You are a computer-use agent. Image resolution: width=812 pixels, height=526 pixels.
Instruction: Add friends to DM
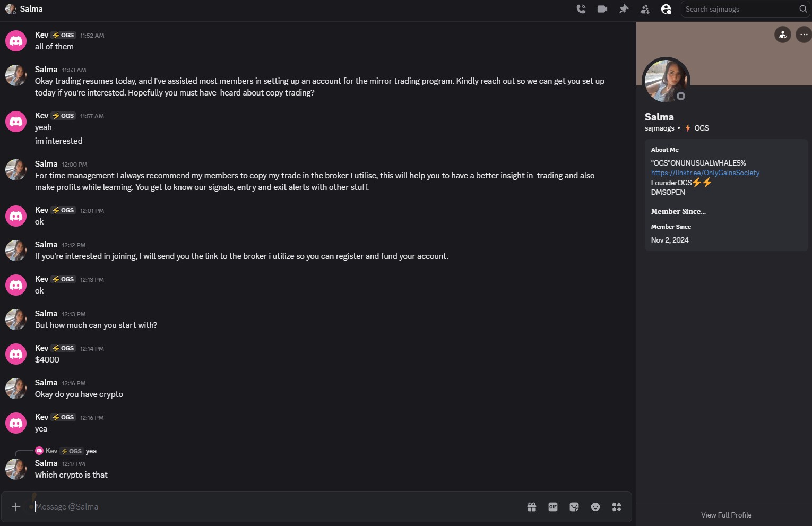[645, 9]
